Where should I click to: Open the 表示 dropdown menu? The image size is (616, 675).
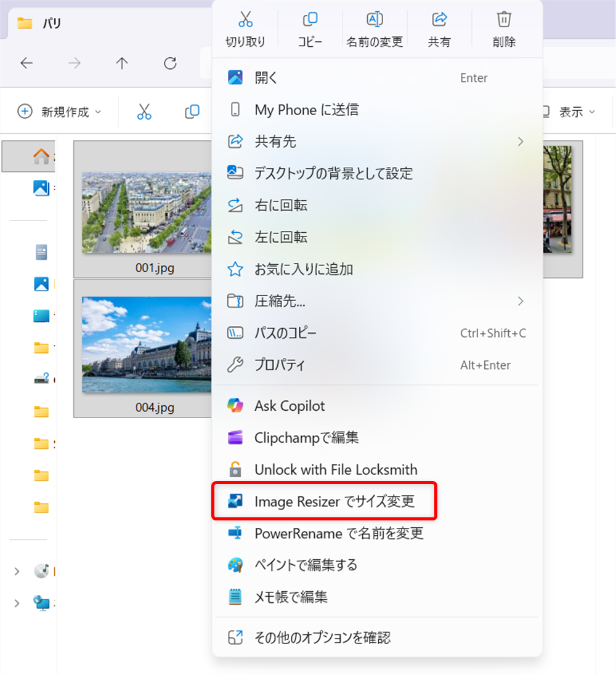tap(574, 111)
